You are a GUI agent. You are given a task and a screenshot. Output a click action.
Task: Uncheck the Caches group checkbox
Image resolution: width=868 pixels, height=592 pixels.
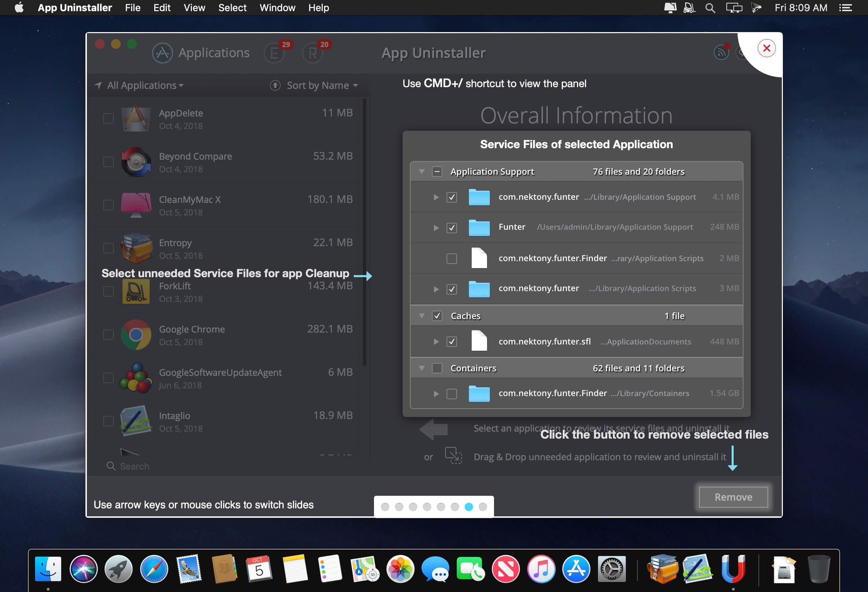pyautogui.click(x=437, y=316)
